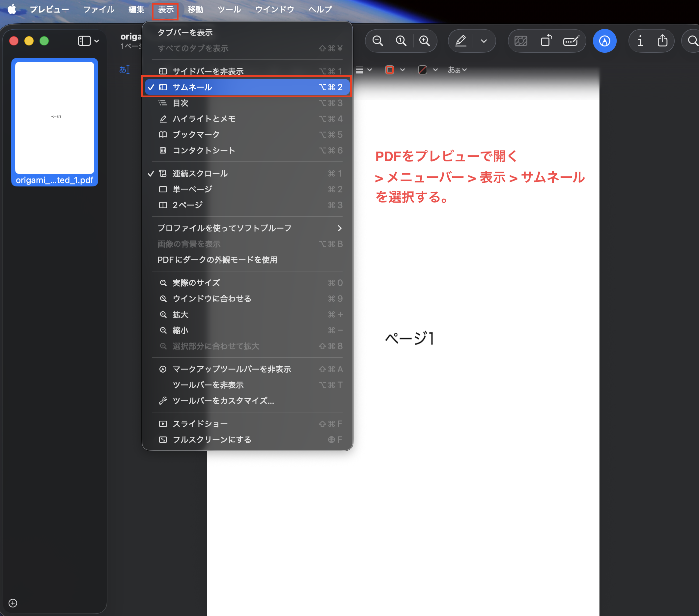Choose マークアップツールバーを非表示 menu item
699x616 pixels.
247,369
